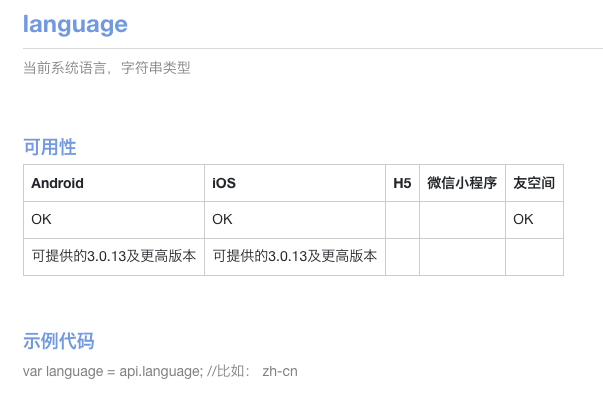This screenshot has width=603, height=416.
Task: Click the 可用性 section heading
Action: click(x=49, y=147)
